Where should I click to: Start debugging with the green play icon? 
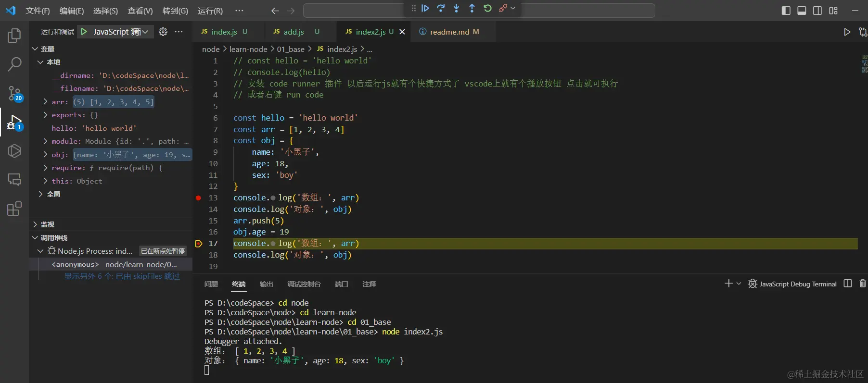(84, 32)
